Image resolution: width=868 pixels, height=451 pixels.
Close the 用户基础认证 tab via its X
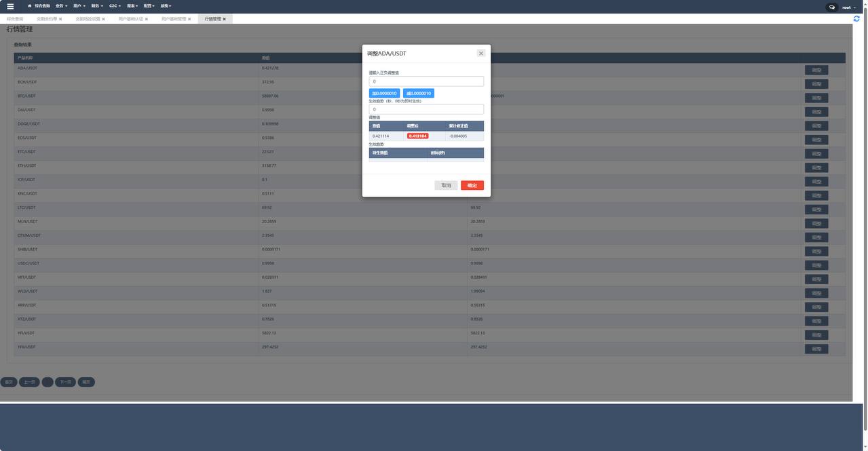pyautogui.click(x=146, y=19)
